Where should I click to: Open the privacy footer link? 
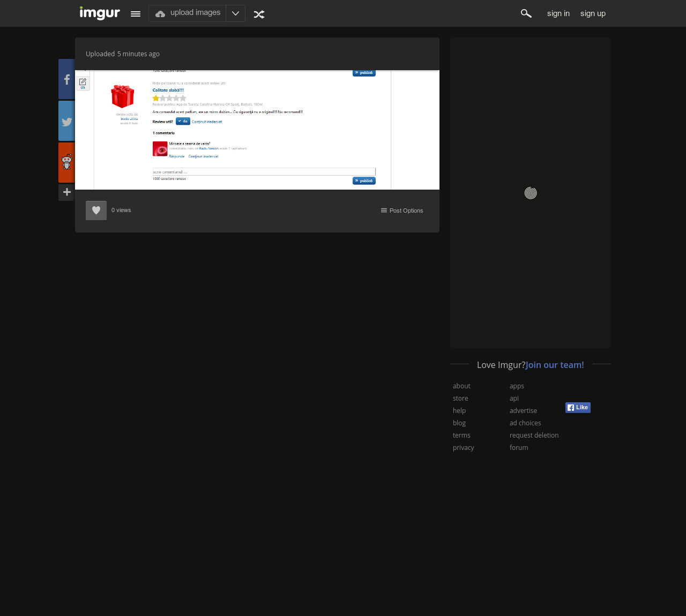(x=464, y=448)
